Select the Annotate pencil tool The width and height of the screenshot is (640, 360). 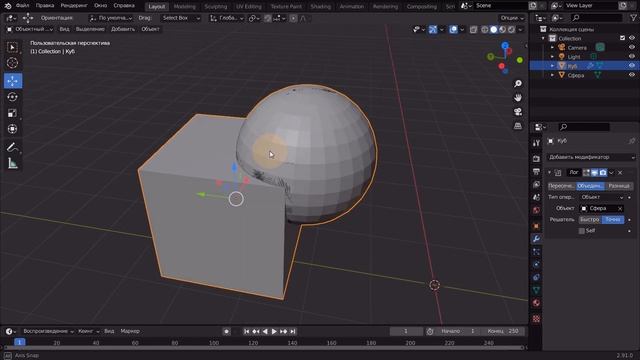(13, 147)
